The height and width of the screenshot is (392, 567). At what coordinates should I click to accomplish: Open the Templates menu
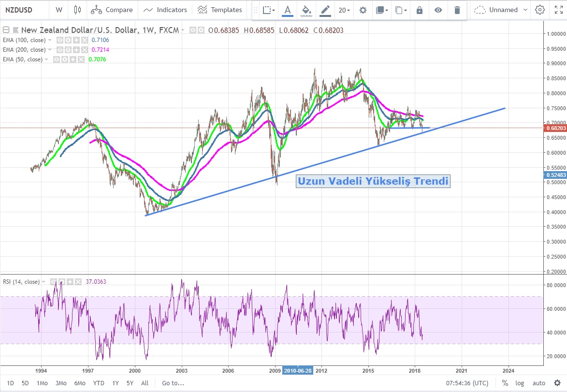(x=220, y=10)
